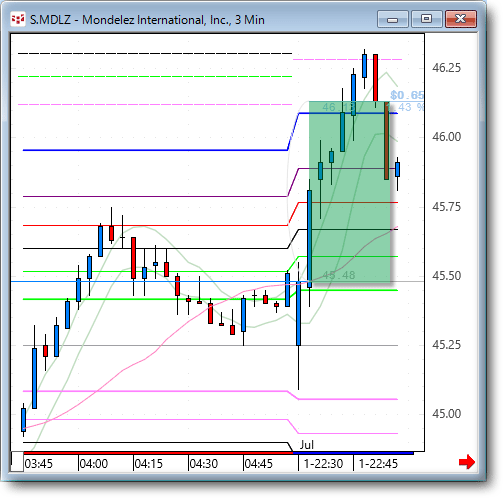Click the red session bar on time axis
This screenshot has width=504, height=499.
158,453
